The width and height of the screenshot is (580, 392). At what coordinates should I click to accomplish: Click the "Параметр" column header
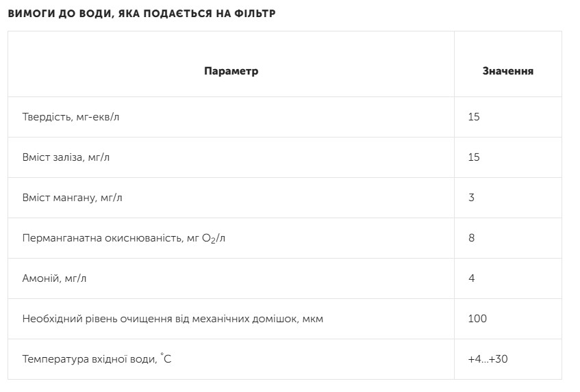click(x=231, y=71)
